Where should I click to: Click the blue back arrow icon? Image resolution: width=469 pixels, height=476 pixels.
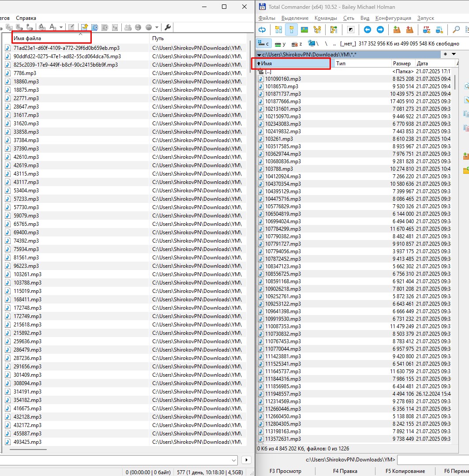coord(367,30)
